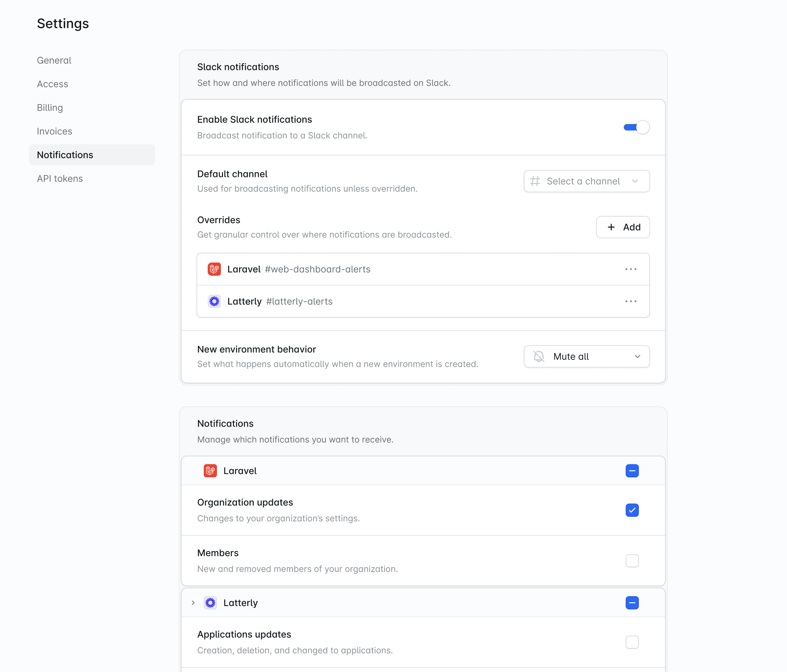Open the Select a channel dropdown
Viewport: 787px width, 672px height.
pos(587,181)
